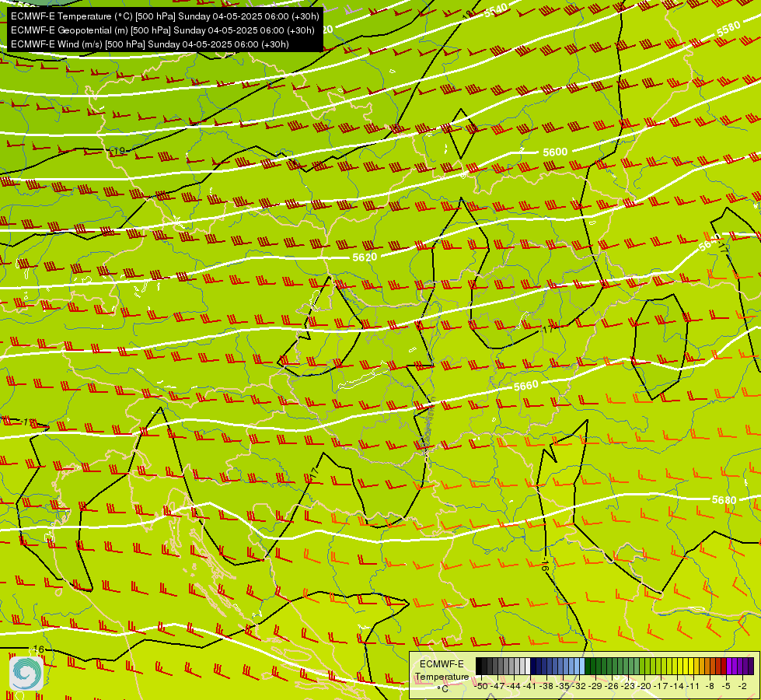Click the -23 legend tick label
The image size is (761, 700).
pyautogui.click(x=628, y=687)
